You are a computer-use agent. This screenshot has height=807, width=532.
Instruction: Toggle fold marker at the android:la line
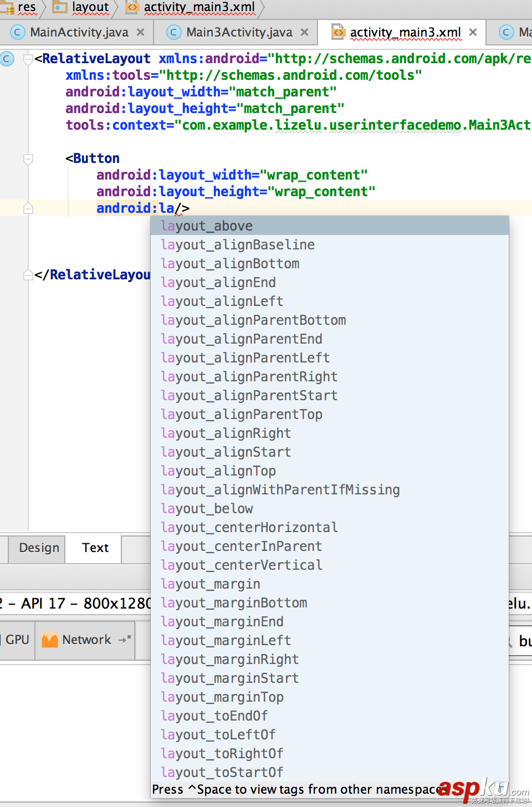pos(28,208)
